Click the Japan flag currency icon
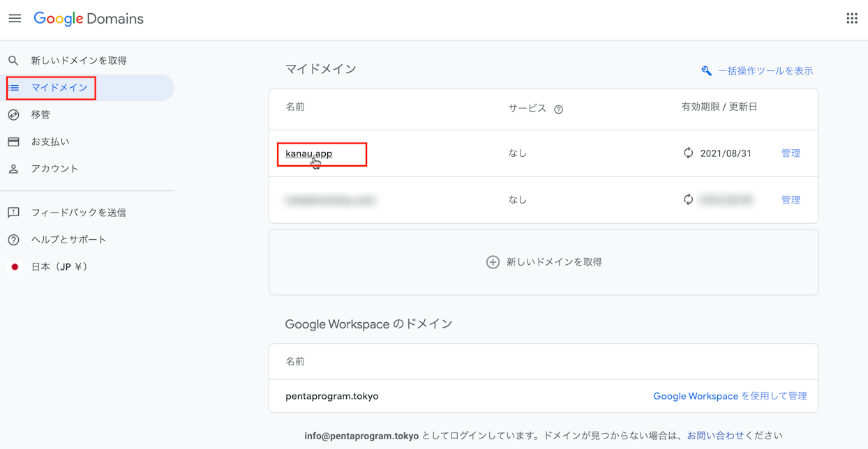The height and width of the screenshot is (449, 868). pyautogui.click(x=14, y=267)
